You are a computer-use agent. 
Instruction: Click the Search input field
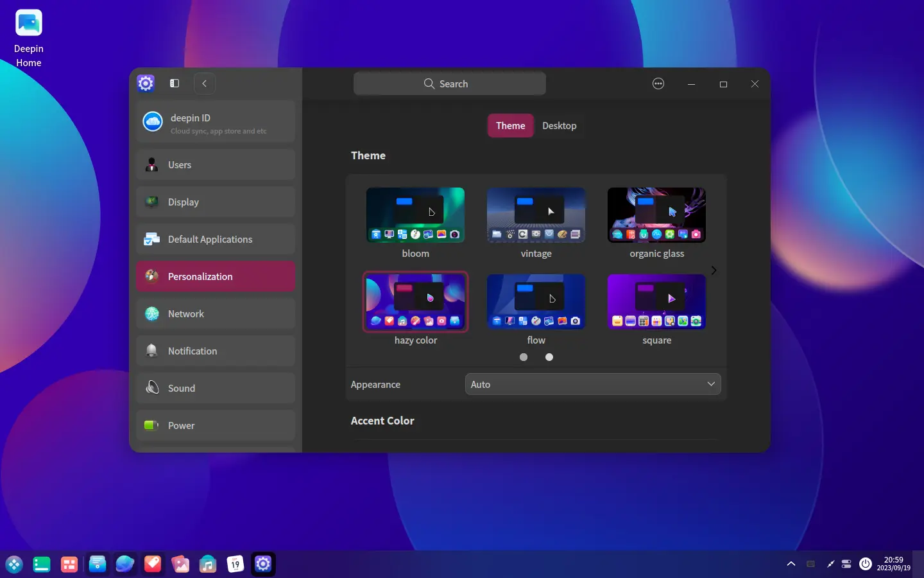(x=450, y=84)
